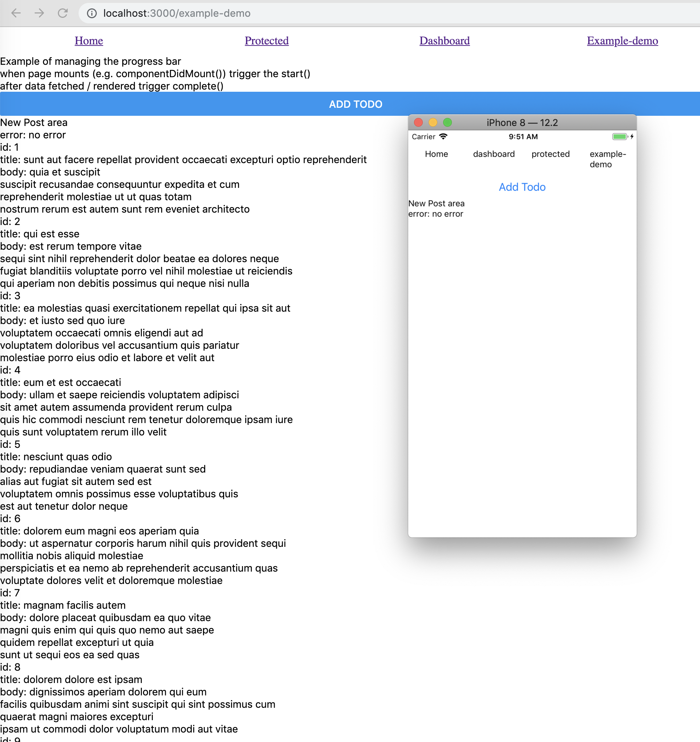Click 'error: no error' text in simulator
The width and height of the screenshot is (700, 742).
point(435,214)
